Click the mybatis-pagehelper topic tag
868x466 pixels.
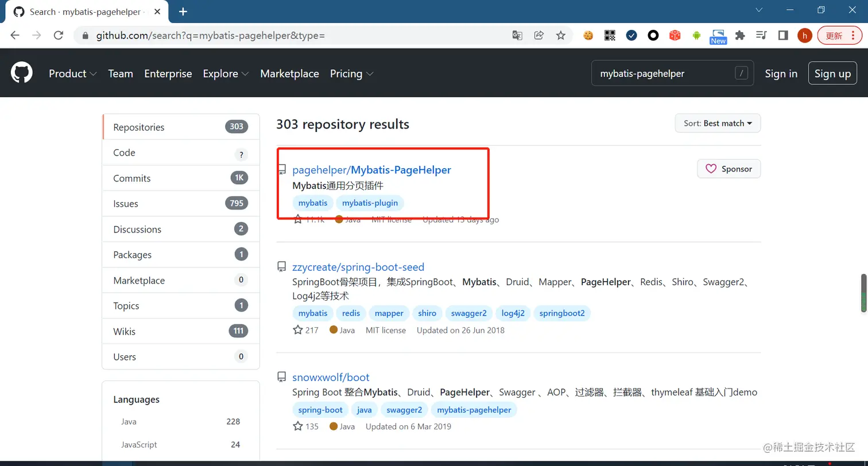[474, 410]
